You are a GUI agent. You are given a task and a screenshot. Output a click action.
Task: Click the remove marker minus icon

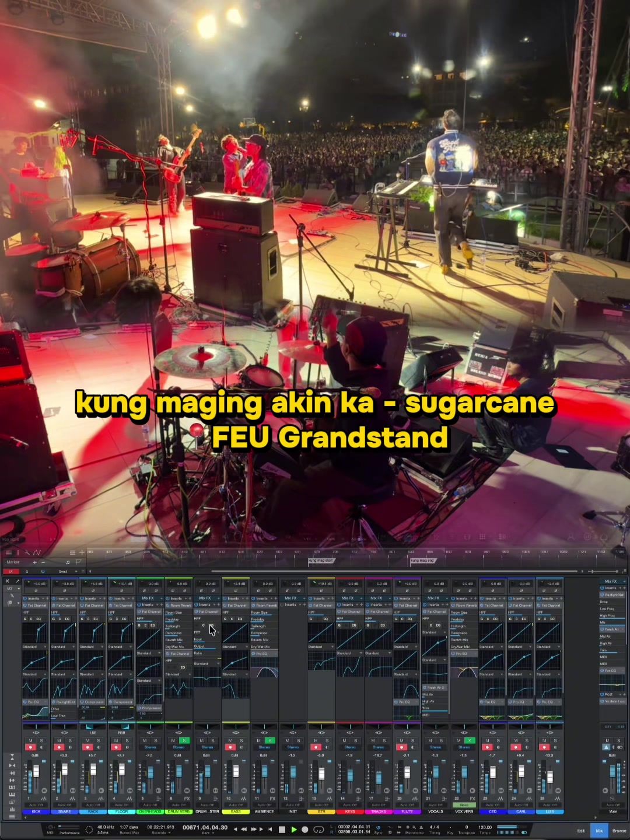(43, 562)
